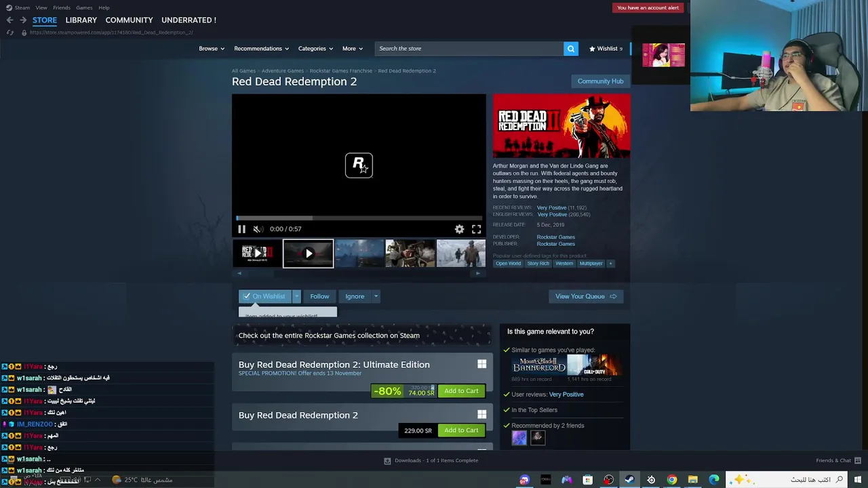The width and height of the screenshot is (868, 488).
Task: Open the UNDERRATED ! profile tab
Action: [189, 20]
